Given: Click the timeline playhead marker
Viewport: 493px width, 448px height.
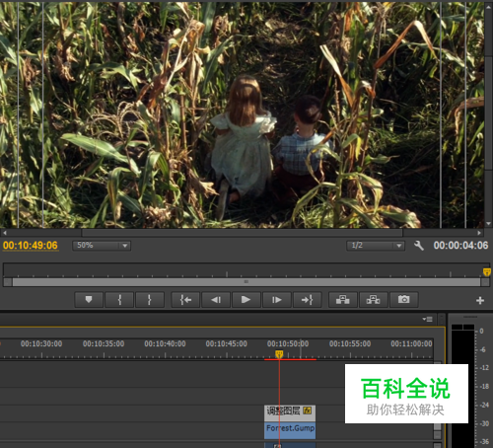Looking at the screenshot, I should pyautogui.click(x=279, y=354).
